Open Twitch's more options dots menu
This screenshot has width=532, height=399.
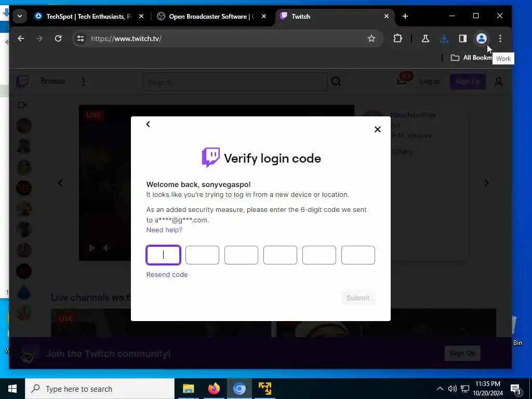point(84,82)
